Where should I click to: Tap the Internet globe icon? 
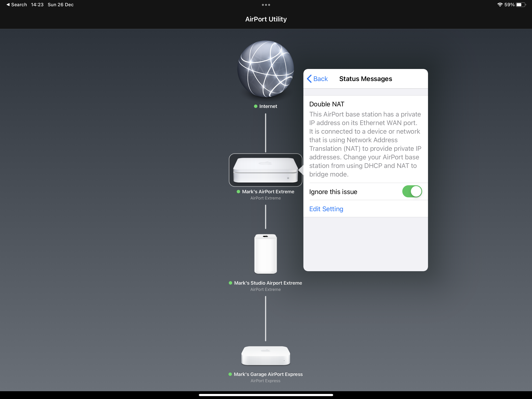[x=266, y=69]
